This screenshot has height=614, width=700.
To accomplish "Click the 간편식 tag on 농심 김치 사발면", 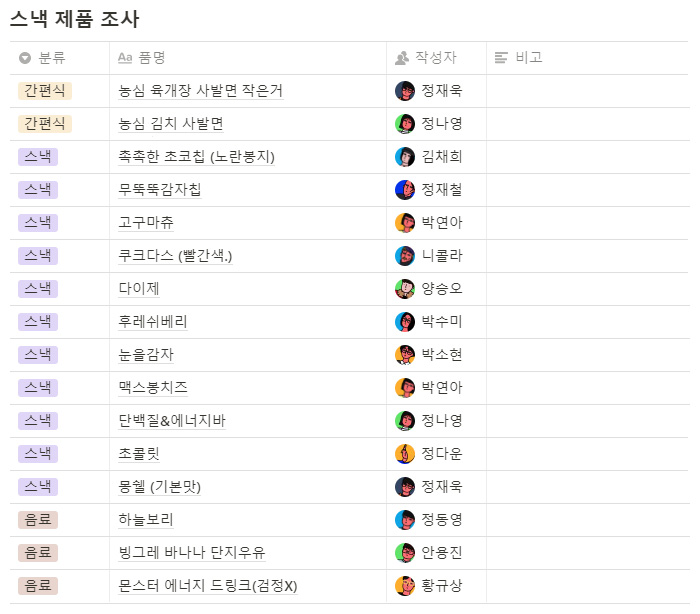I will click(45, 124).
